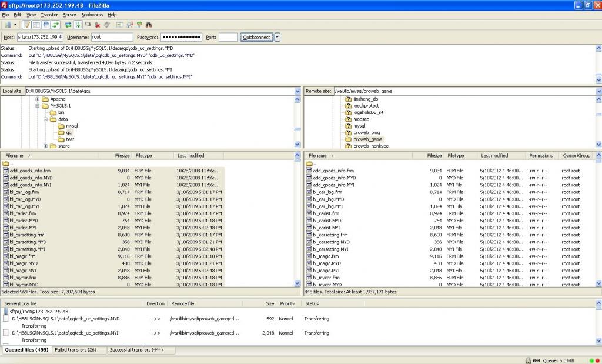
Task: Click the local file list vertical scrollbar
Action: tap(297, 223)
